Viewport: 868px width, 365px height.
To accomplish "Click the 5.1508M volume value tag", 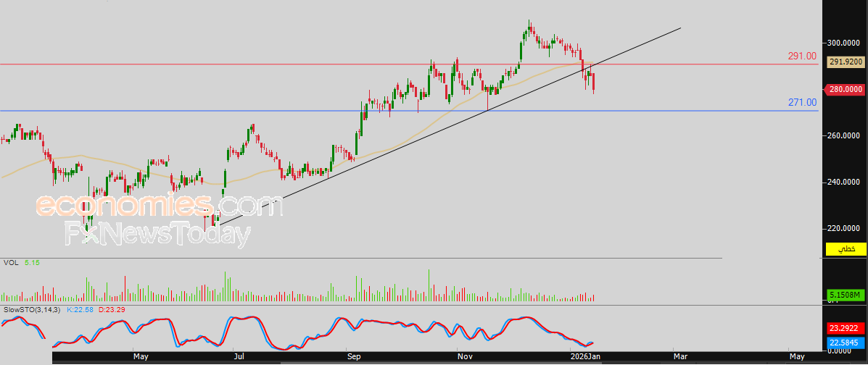I will click(846, 295).
